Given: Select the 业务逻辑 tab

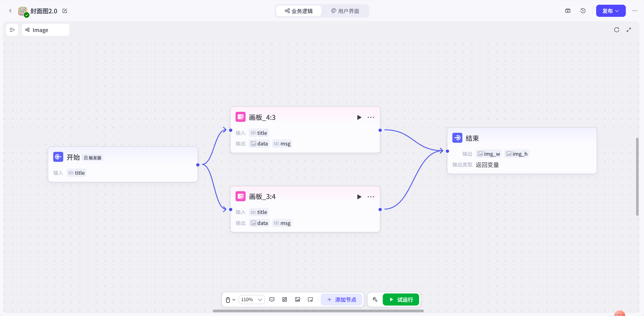Looking at the screenshot, I should tap(299, 11).
